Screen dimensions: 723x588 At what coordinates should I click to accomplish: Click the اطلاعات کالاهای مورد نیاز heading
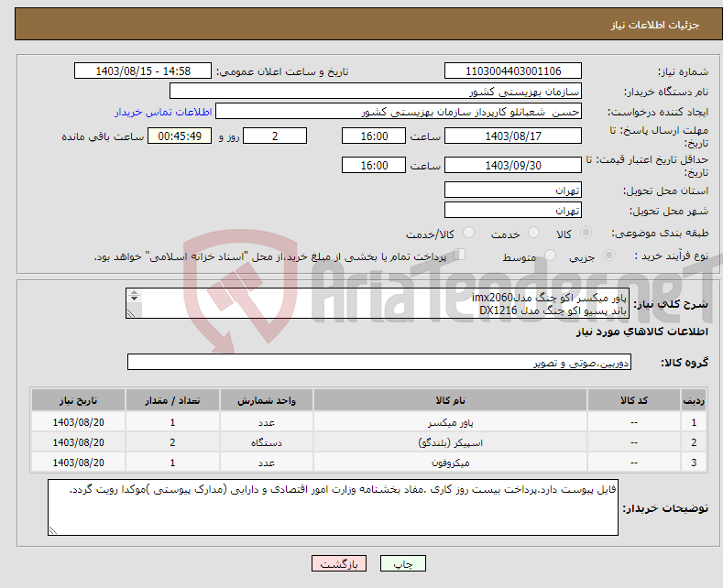(x=642, y=332)
